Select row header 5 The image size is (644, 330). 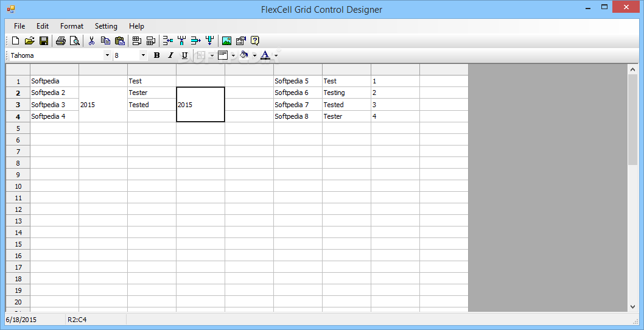pos(18,128)
